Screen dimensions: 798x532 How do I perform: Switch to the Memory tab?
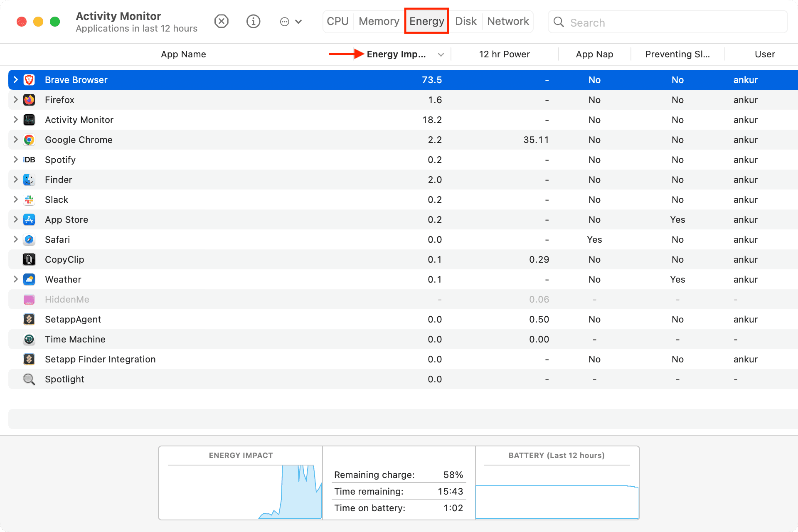point(379,21)
